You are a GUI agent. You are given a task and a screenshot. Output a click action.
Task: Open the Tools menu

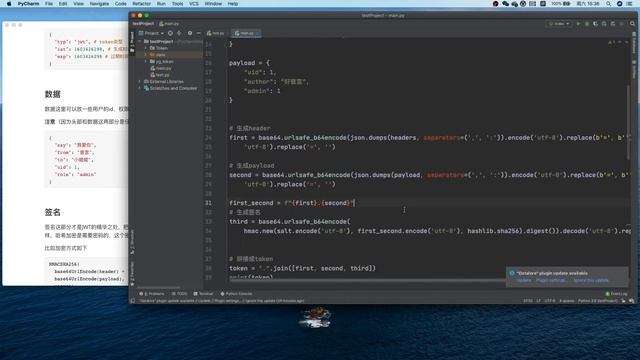click(178, 4)
